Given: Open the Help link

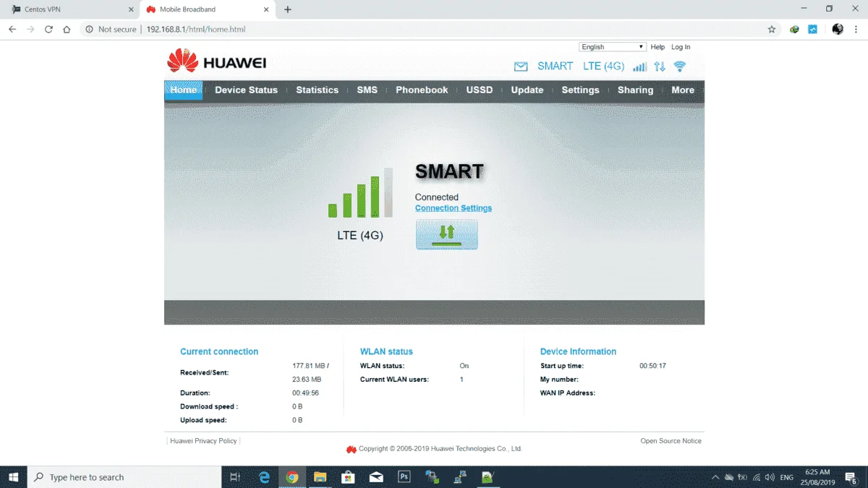Looking at the screenshot, I should click(x=658, y=47).
